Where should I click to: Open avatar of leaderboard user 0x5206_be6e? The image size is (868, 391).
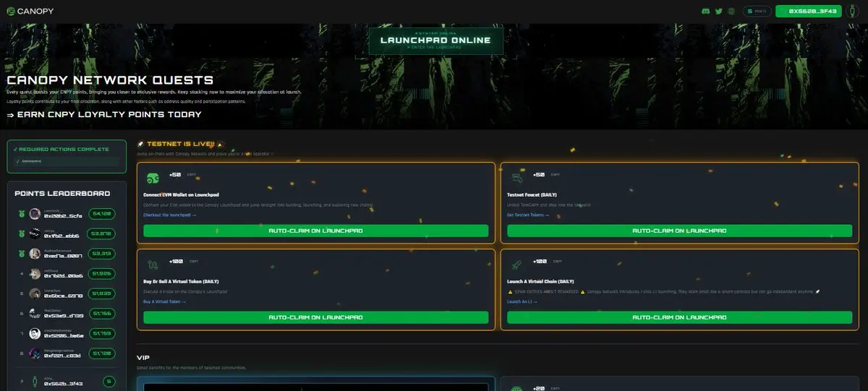[x=35, y=333]
